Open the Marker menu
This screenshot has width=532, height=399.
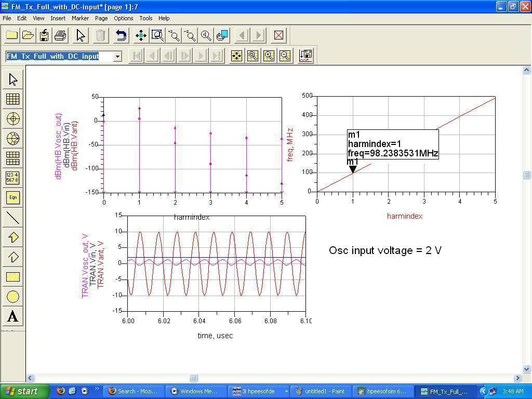pos(80,18)
